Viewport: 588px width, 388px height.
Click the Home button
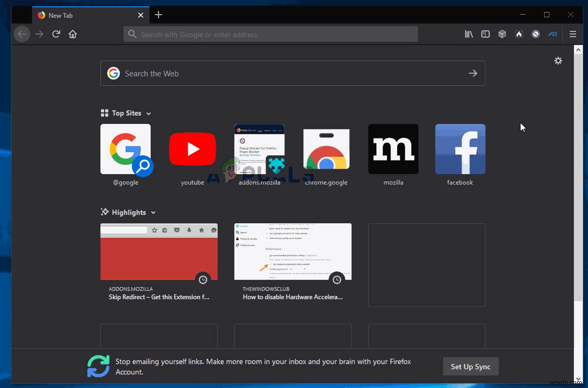point(73,34)
